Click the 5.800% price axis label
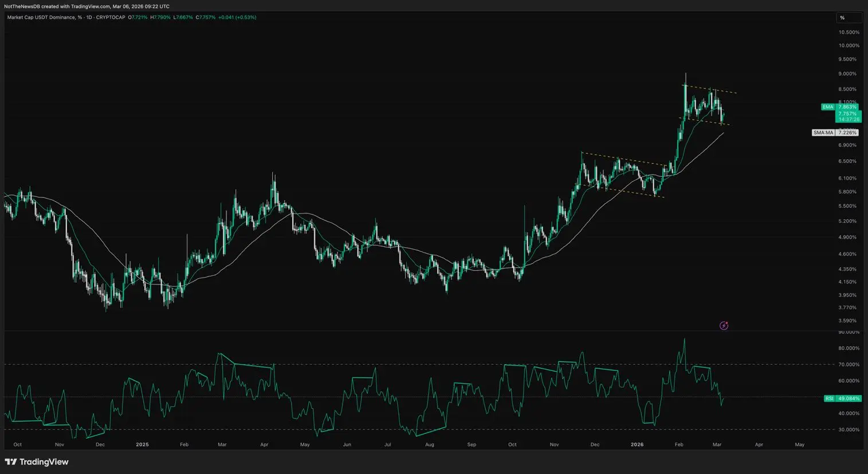The width and height of the screenshot is (868, 474). 847,192
